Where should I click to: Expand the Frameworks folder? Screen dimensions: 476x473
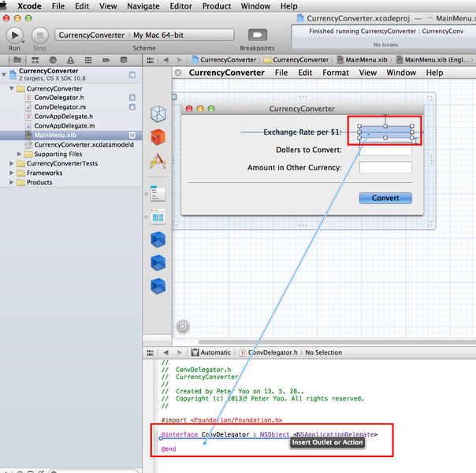(10, 173)
